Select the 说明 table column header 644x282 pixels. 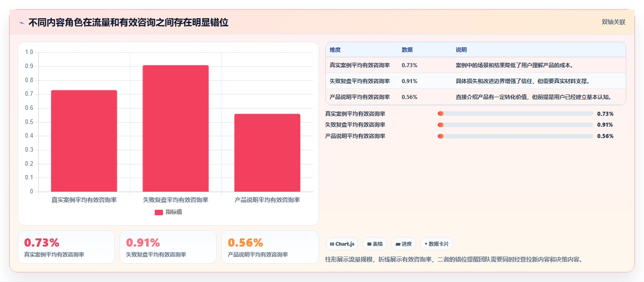pos(461,50)
